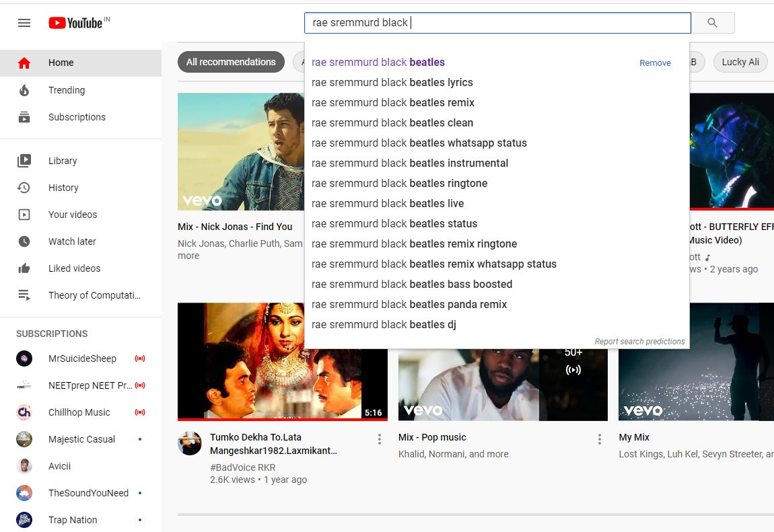Image resolution: width=774 pixels, height=532 pixels.
Task: Click the History clock icon
Action: click(x=24, y=188)
